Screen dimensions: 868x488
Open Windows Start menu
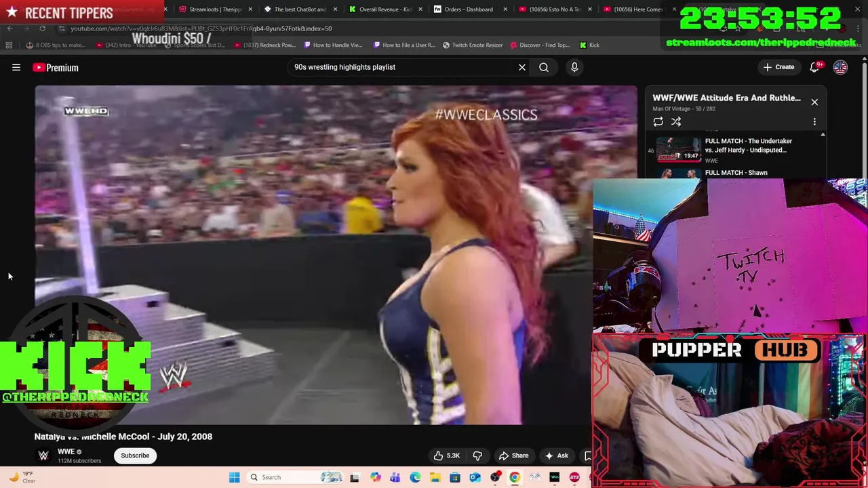pyautogui.click(x=234, y=477)
